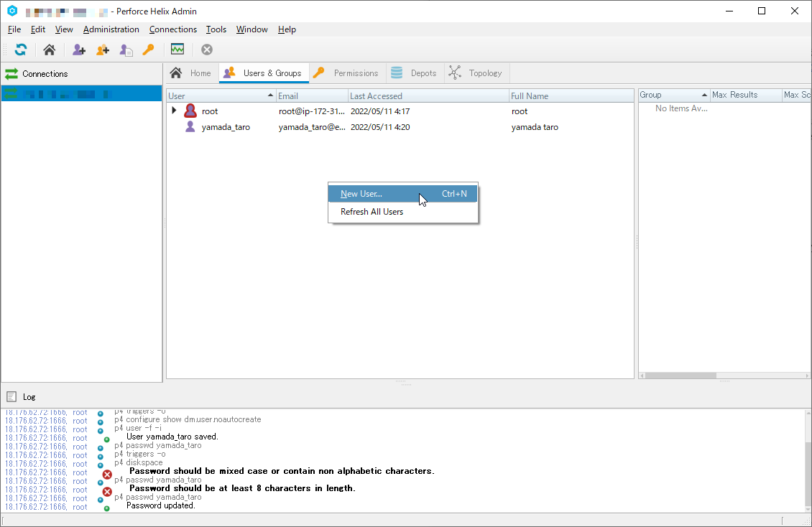Click the Refresh toolbar icon
Image resolution: width=812 pixels, height=527 pixels.
pyautogui.click(x=20, y=50)
